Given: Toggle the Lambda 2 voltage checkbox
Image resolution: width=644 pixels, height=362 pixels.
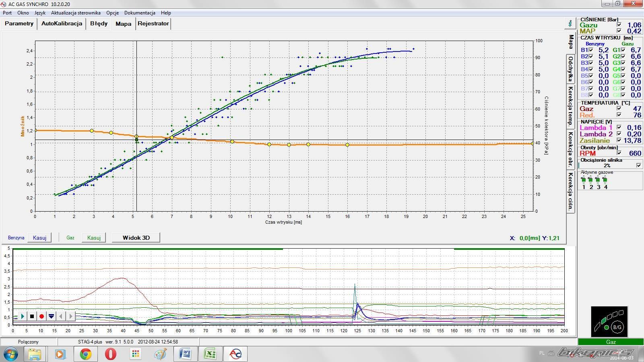Looking at the screenshot, I should point(619,134).
